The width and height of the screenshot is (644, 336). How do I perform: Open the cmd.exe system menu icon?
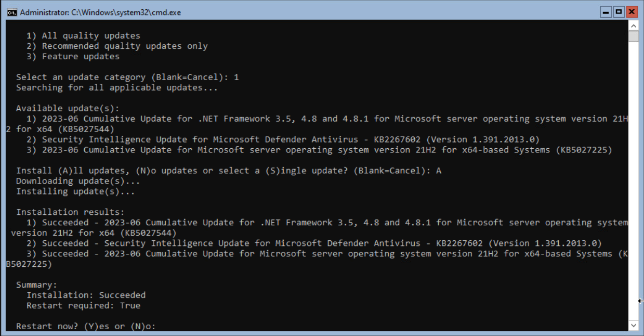pos(11,12)
